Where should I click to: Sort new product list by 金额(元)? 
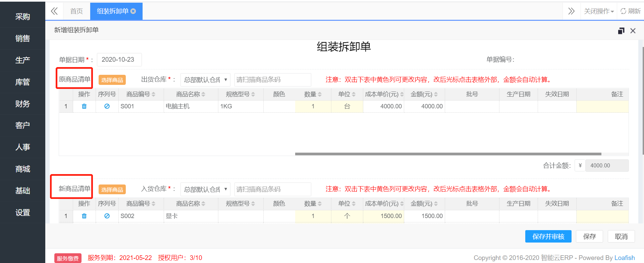[436, 204]
